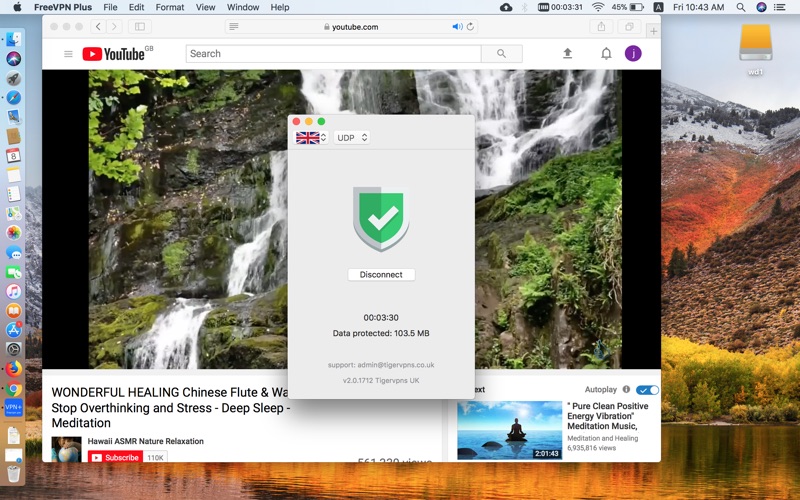Click the green VPN shield status icon
Viewport: 800px width, 500px height.
coord(381,218)
